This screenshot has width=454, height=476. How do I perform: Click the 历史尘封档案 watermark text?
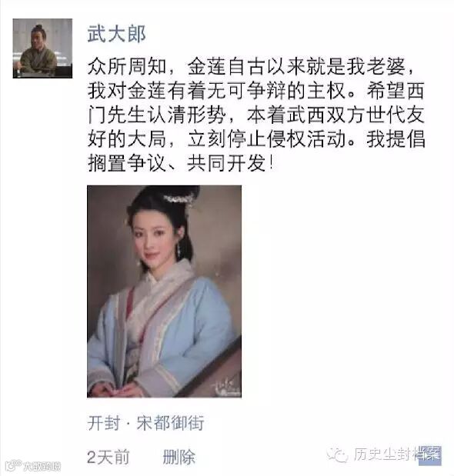tap(396, 454)
